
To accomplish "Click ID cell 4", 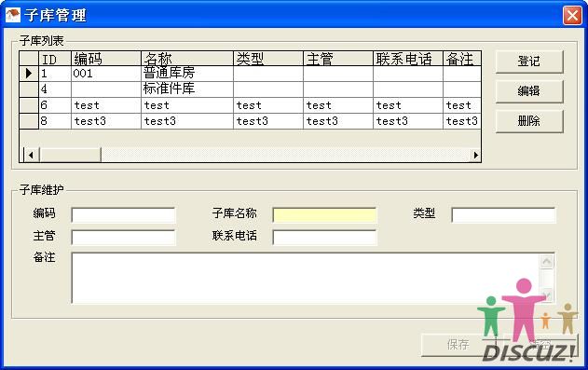I will (55, 89).
